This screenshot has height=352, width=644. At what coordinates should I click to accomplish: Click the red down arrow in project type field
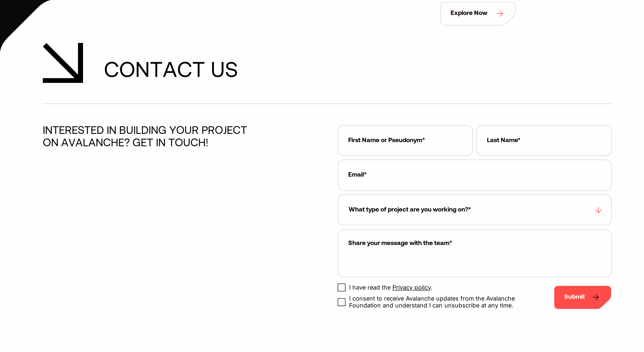pos(598,210)
